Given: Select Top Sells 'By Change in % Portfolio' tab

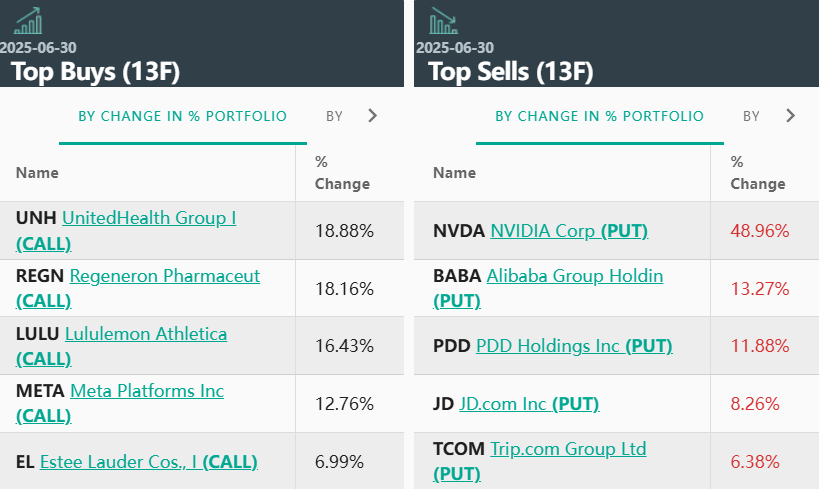Looking at the screenshot, I should coord(599,116).
